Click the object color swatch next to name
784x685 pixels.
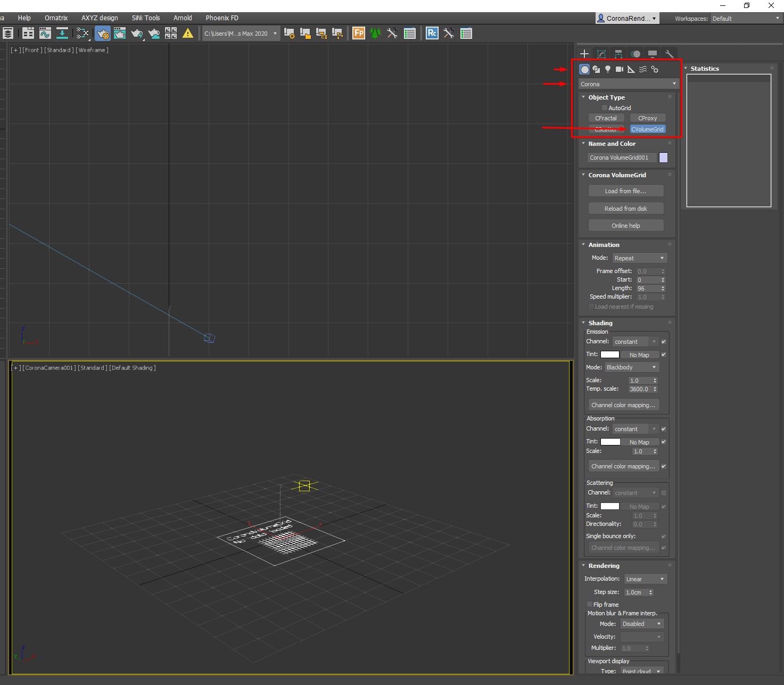click(x=663, y=158)
